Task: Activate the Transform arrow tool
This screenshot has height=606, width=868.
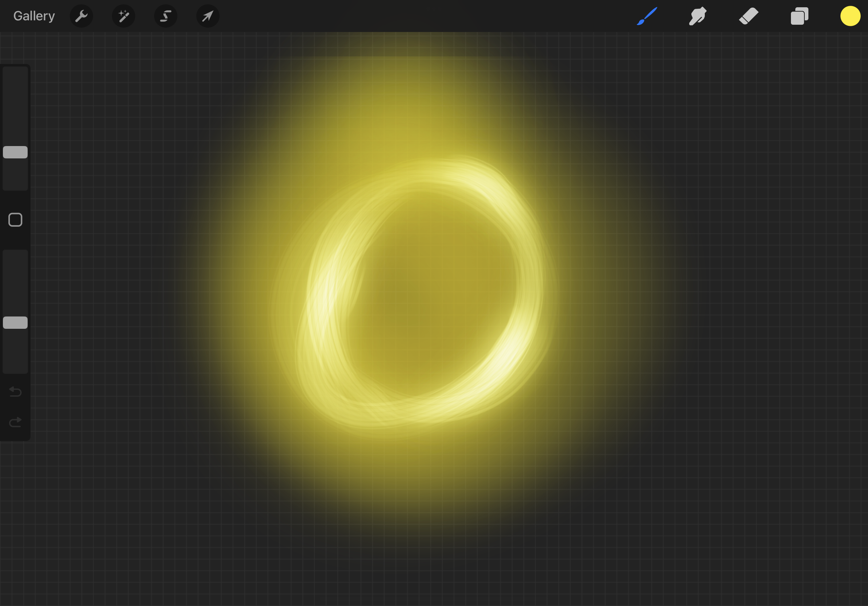Action: [208, 16]
